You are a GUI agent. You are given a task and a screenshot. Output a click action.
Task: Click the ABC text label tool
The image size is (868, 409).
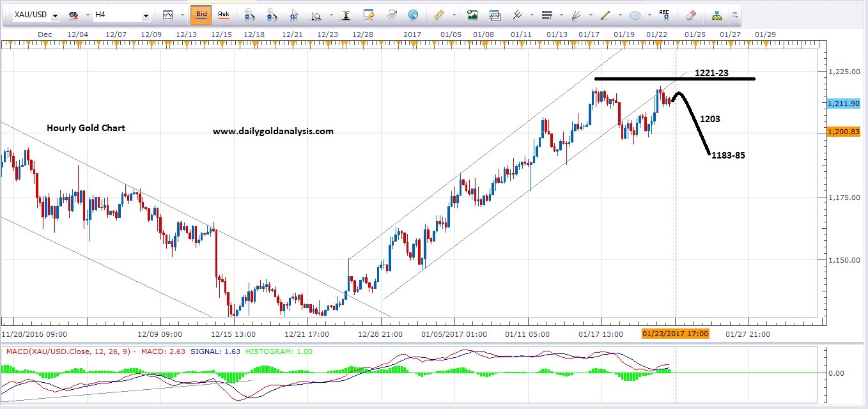point(664,15)
